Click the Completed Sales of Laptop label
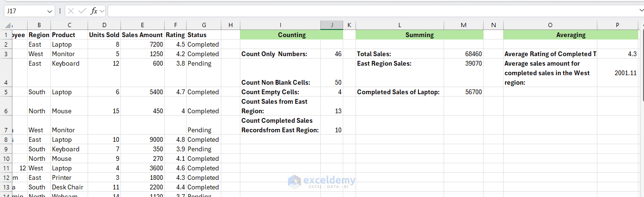Screen dimensions: 644x197 pyautogui.click(x=398, y=92)
